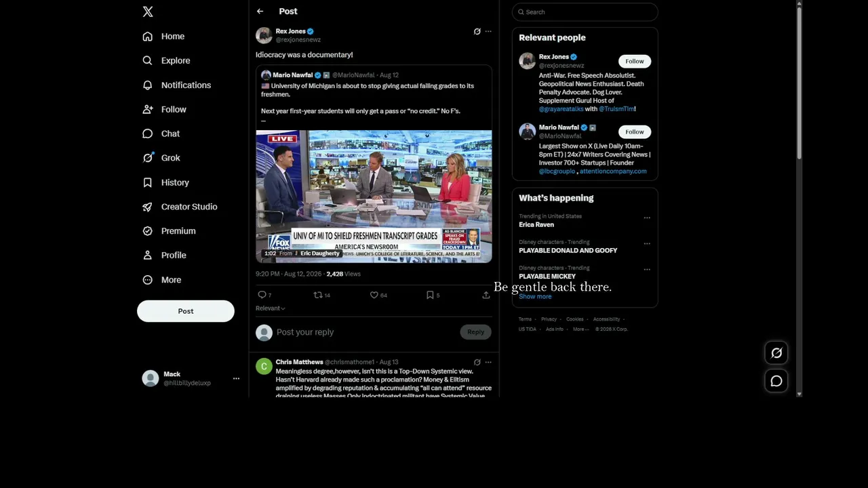The width and height of the screenshot is (868, 488).
Task: Open the Accessibility footer link
Action: click(607, 319)
